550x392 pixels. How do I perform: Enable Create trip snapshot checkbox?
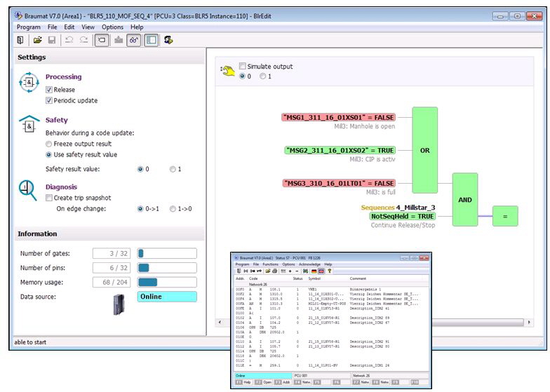tap(49, 198)
